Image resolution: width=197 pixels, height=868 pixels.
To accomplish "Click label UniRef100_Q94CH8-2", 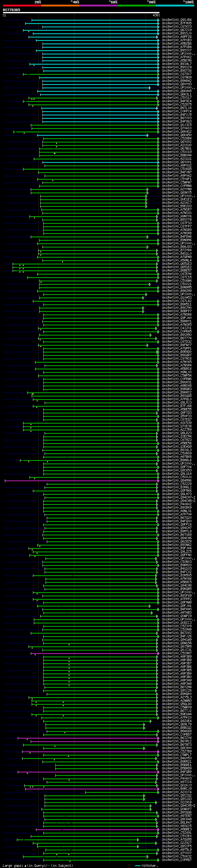I will pyautogui.click(x=179, y=501).
